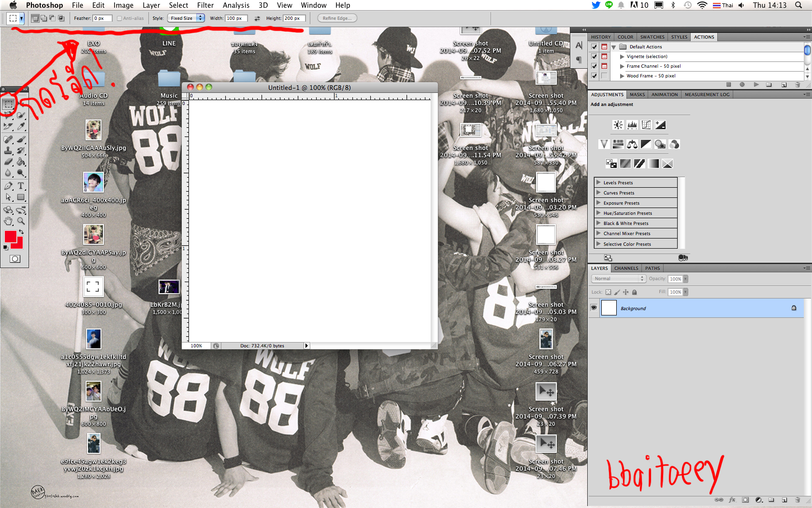
Task: Choose the Paint Bucket tool
Action: pos(21,162)
